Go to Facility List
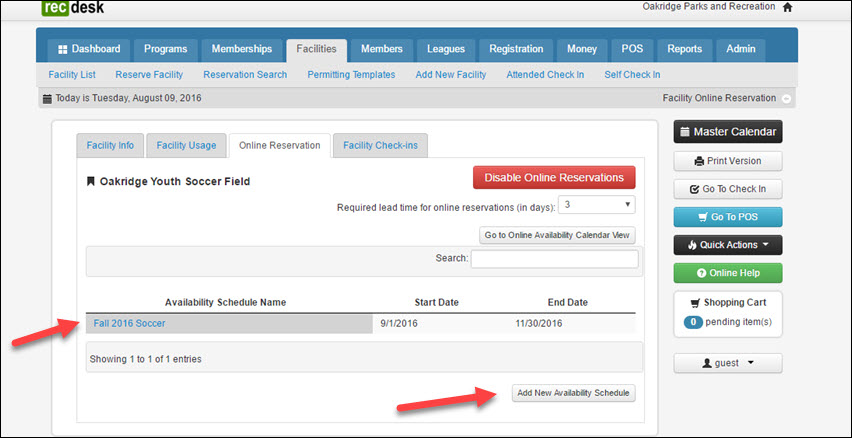Viewport: 852px width, 438px height. (72, 74)
